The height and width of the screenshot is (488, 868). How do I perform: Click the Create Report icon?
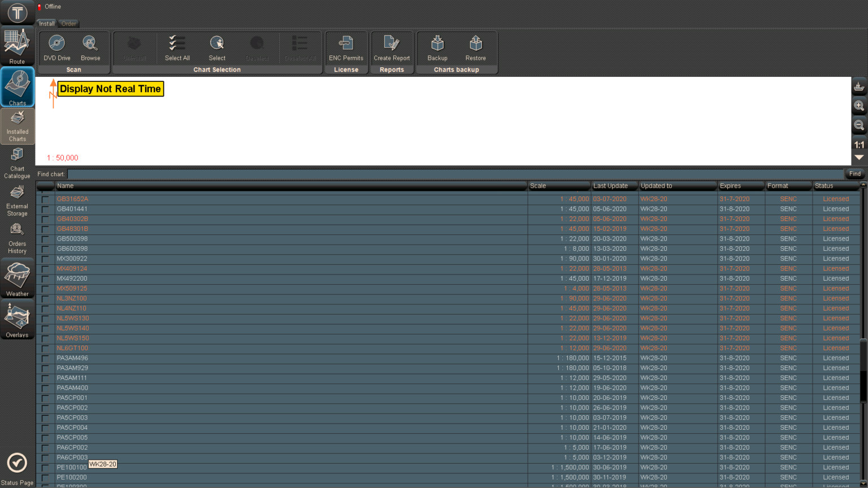[392, 44]
